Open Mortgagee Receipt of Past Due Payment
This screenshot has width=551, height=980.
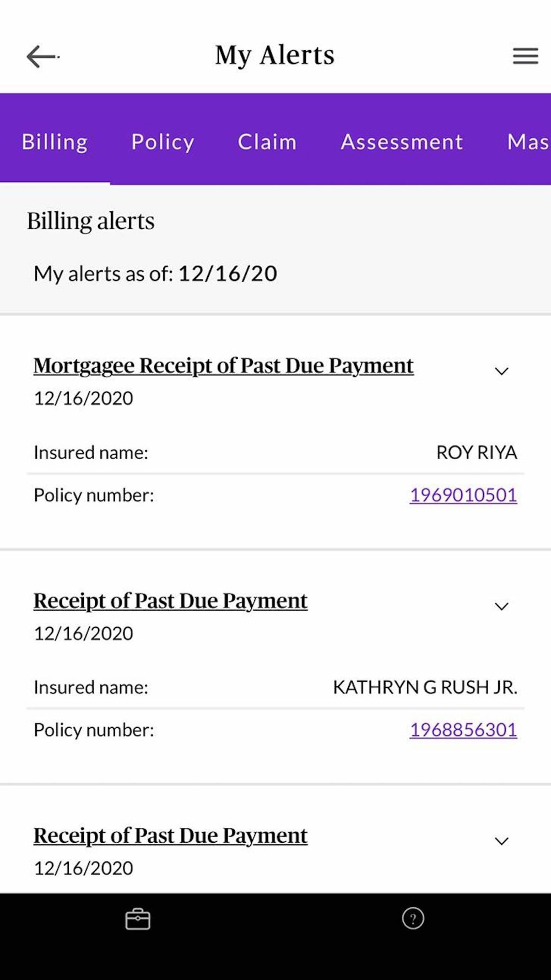point(223,365)
